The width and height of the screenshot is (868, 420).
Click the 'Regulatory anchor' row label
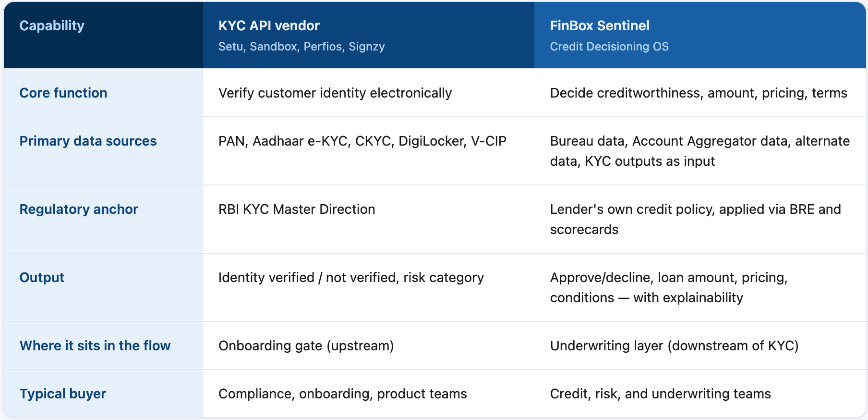(x=79, y=209)
